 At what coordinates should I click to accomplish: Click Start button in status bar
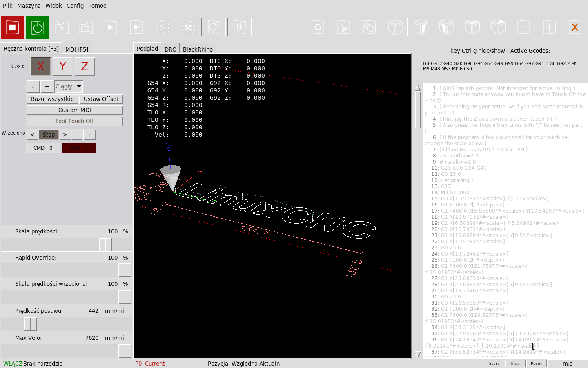coord(494,364)
